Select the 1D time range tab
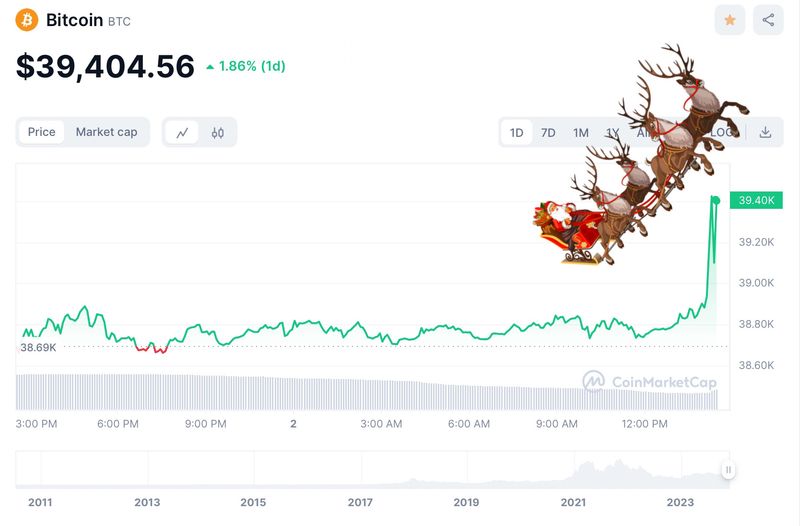 pos(516,133)
